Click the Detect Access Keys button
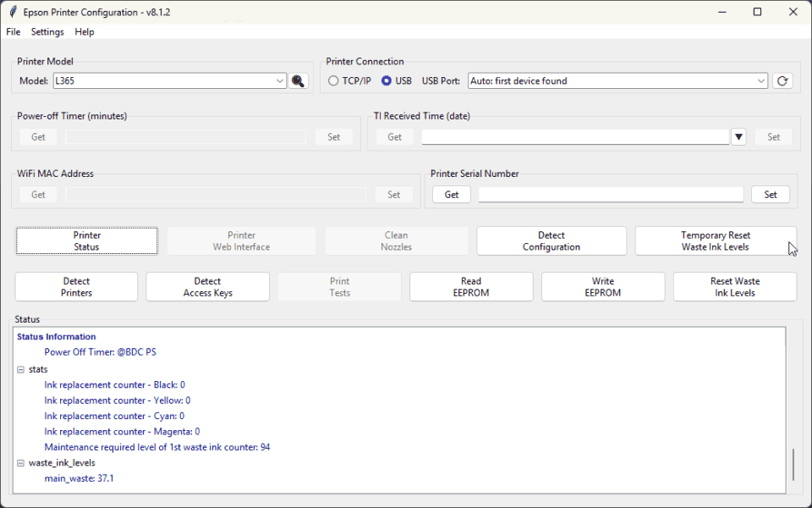This screenshot has height=508, width=812. (x=208, y=287)
